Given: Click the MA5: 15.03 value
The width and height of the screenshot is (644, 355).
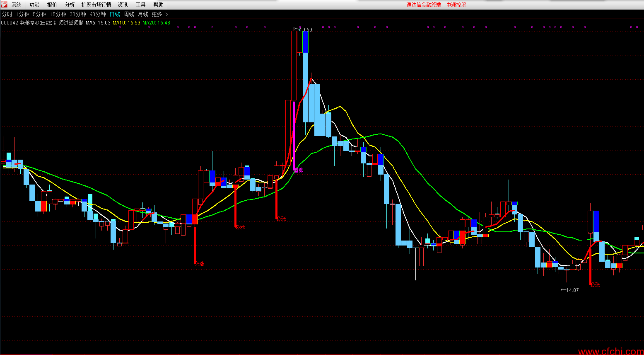Looking at the screenshot, I should 98,23.
